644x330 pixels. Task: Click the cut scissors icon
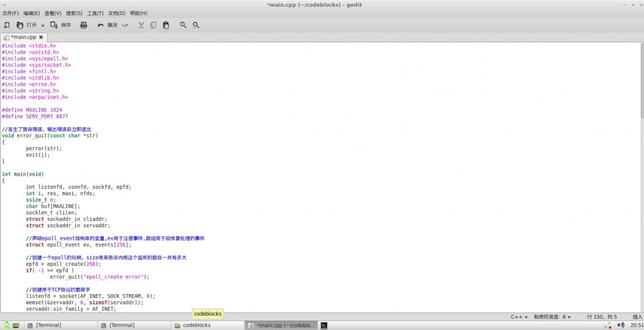tap(141, 25)
